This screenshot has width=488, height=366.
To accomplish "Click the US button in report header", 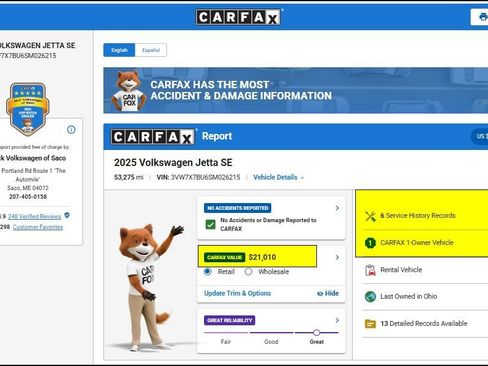I will pyautogui.click(x=479, y=136).
